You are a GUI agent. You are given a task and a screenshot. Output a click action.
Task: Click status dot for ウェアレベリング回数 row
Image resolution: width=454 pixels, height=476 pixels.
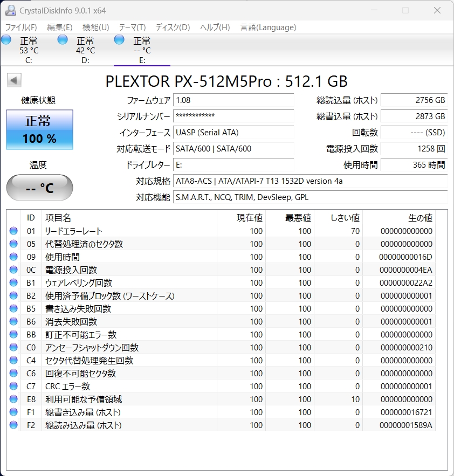(13, 282)
